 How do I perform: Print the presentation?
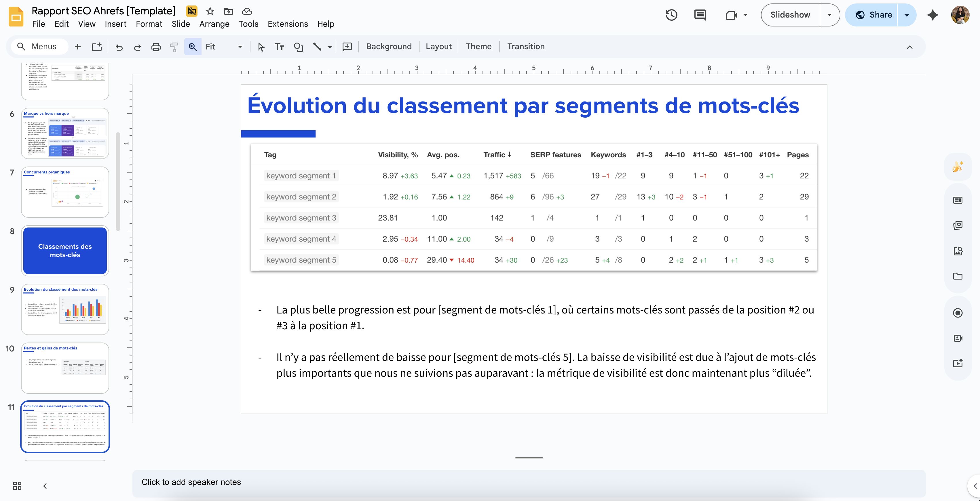[155, 46]
